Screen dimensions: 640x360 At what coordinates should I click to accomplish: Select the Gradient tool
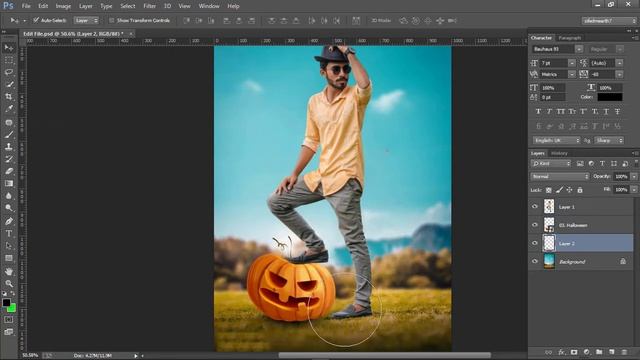[x=9, y=184]
